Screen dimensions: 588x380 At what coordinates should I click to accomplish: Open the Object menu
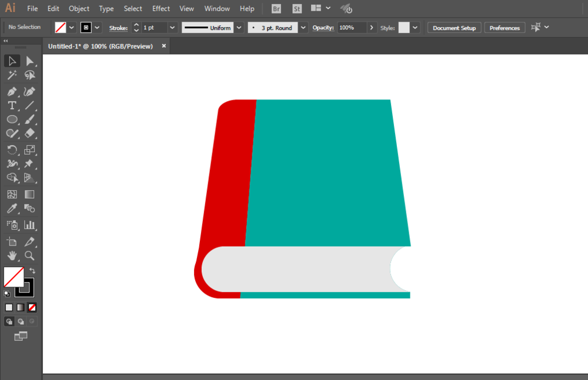pos(79,8)
